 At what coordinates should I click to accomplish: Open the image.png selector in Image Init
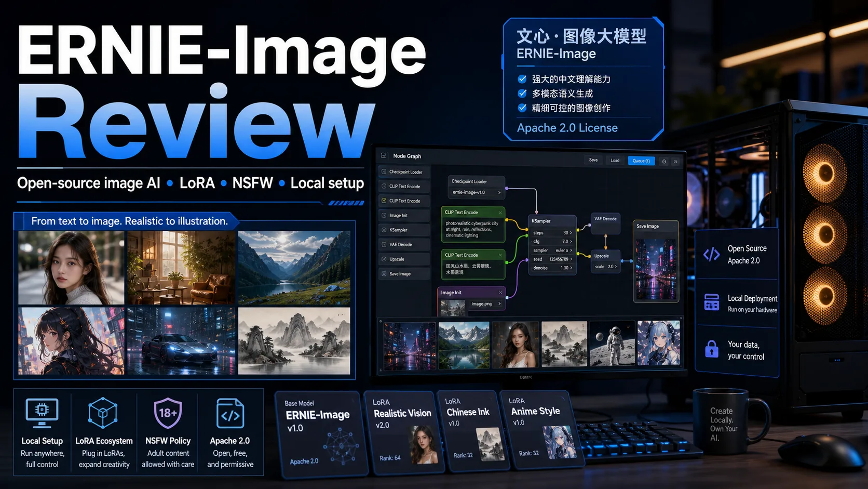click(485, 304)
